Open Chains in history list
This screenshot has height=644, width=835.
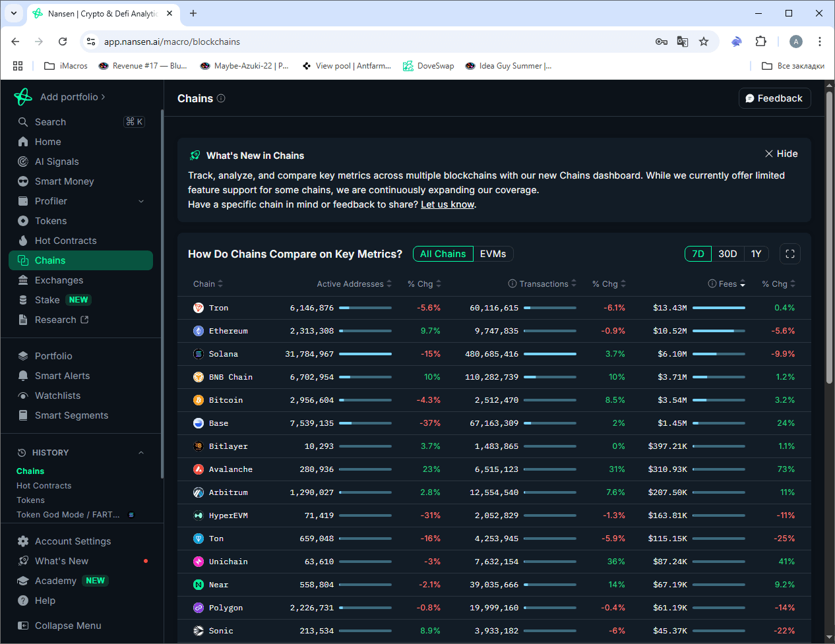point(30,471)
